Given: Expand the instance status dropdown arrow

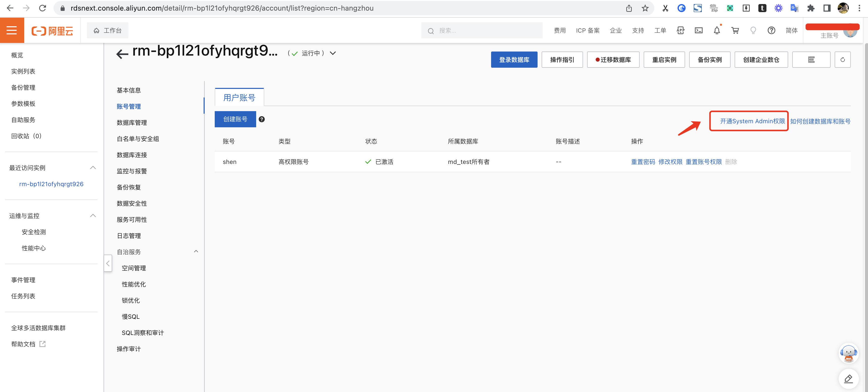Looking at the screenshot, I should coord(333,53).
